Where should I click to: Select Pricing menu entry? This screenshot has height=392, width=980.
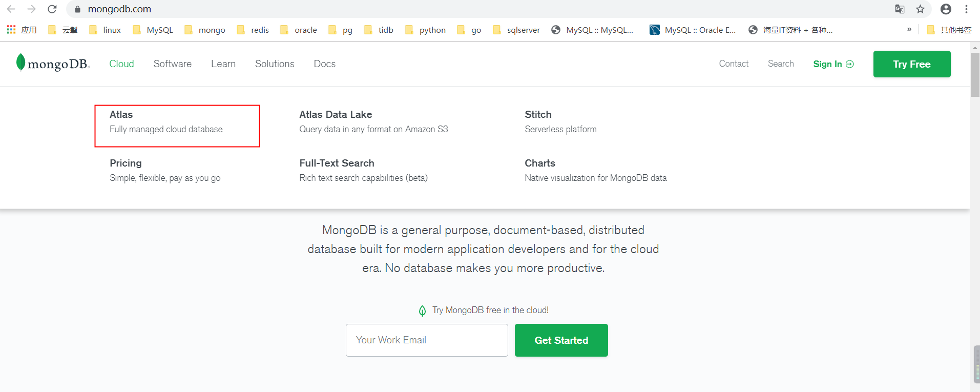(165, 170)
